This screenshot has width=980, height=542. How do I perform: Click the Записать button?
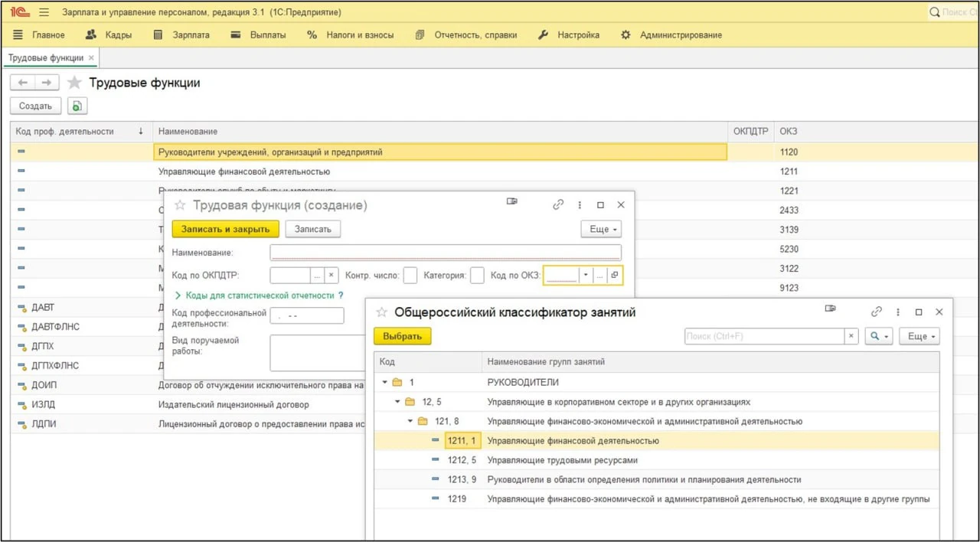313,229
